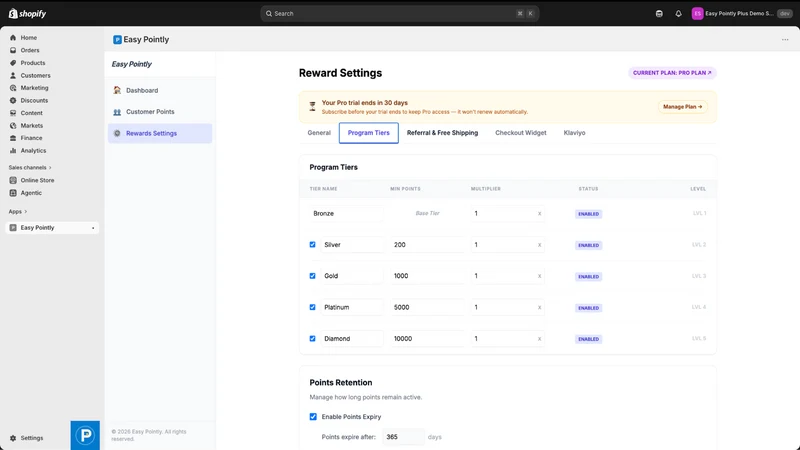Viewport: 800px width, 450px height.
Task: Click the Rewards Settings gear icon
Action: tap(117, 133)
